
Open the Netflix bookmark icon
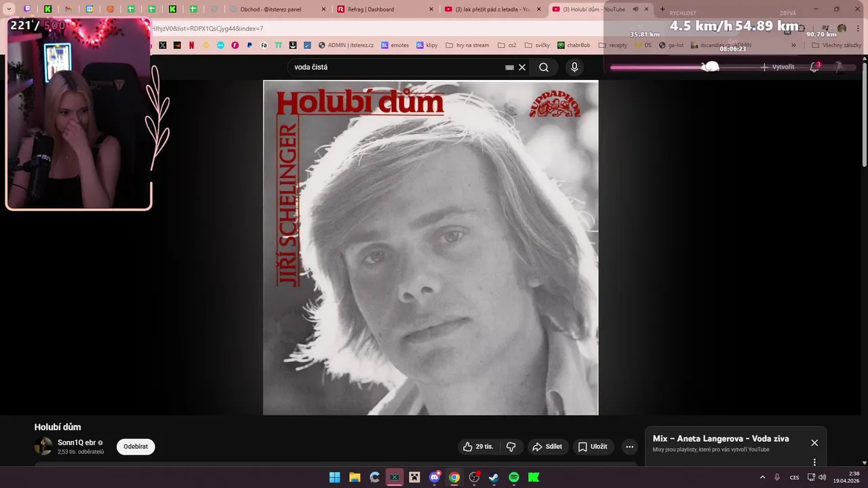point(192,45)
